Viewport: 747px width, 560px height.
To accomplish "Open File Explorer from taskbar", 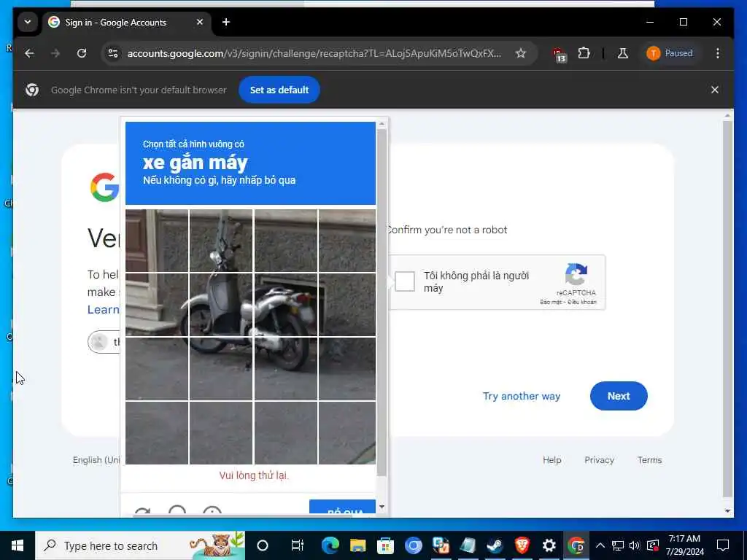I will (x=357, y=545).
